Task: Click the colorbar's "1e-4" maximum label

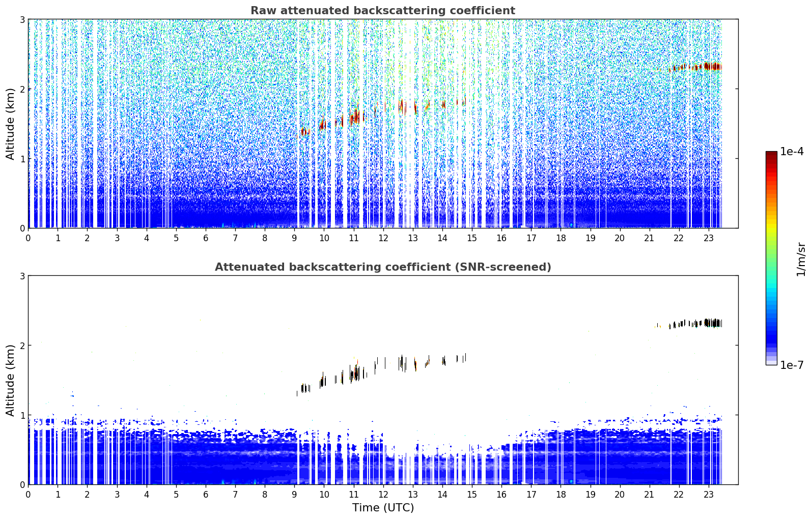Action: point(792,152)
